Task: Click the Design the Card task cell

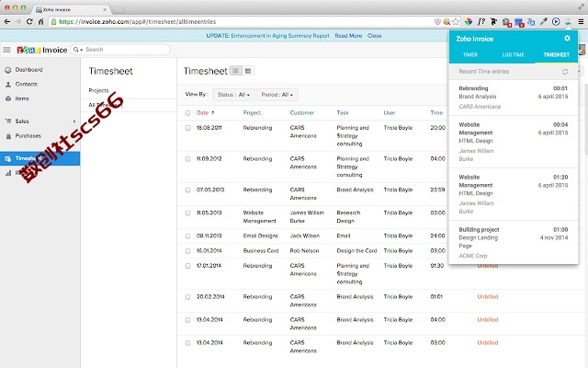Action: pyautogui.click(x=356, y=250)
